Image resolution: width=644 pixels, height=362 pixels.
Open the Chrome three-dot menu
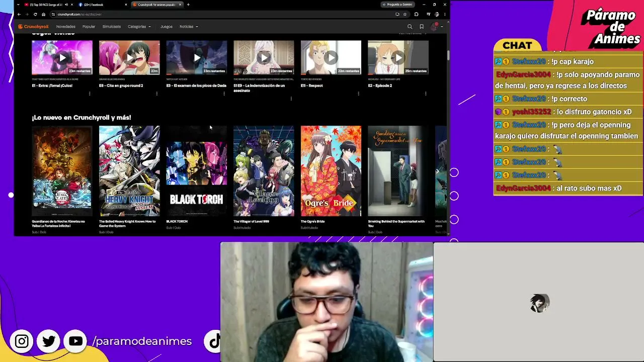tap(445, 14)
